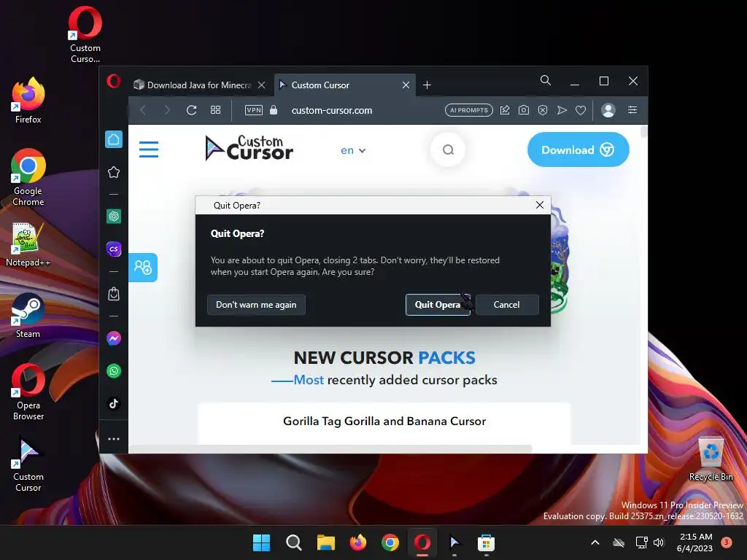Click the Opera menu logo icon
Screen dimensions: 747x560
[114, 81]
